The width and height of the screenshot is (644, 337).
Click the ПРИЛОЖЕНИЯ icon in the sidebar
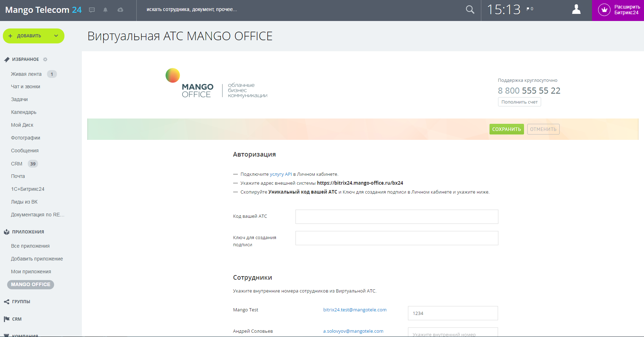point(6,232)
